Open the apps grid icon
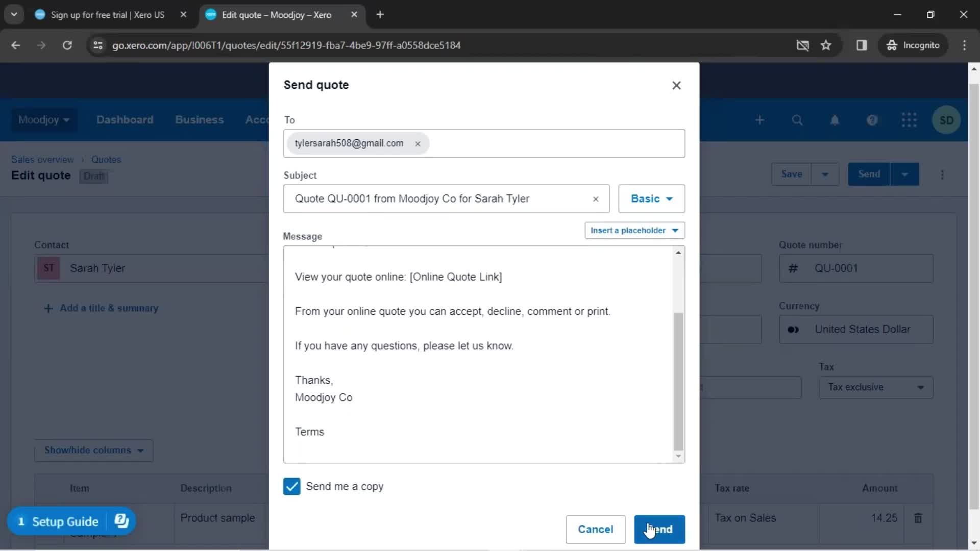 (909, 120)
